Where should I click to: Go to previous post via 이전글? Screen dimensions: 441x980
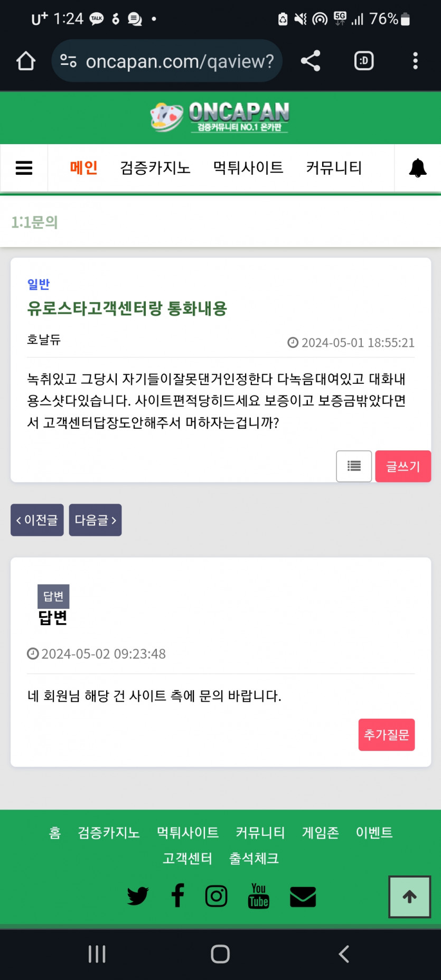(x=37, y=520)
